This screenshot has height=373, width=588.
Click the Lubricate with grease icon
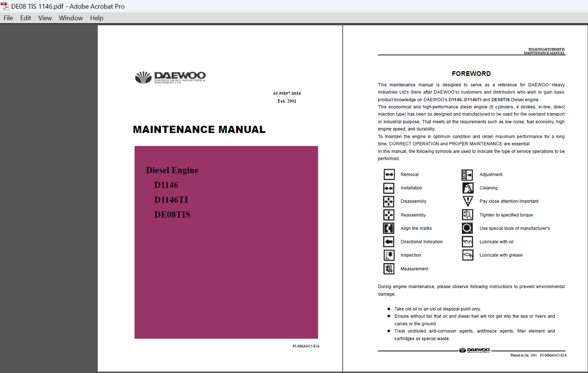(467, 255)
